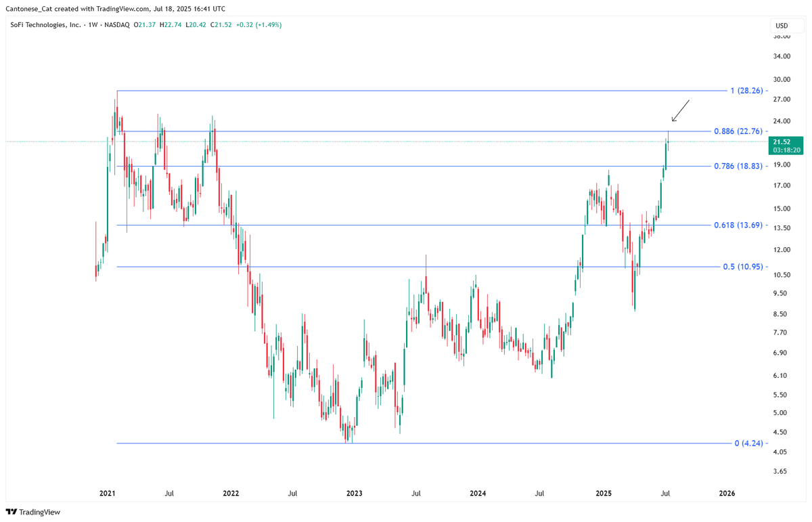Viewport: 812px width, 522px height.
Task: Click the 8.50 price axis label
Action: click(x=781, y=314)
